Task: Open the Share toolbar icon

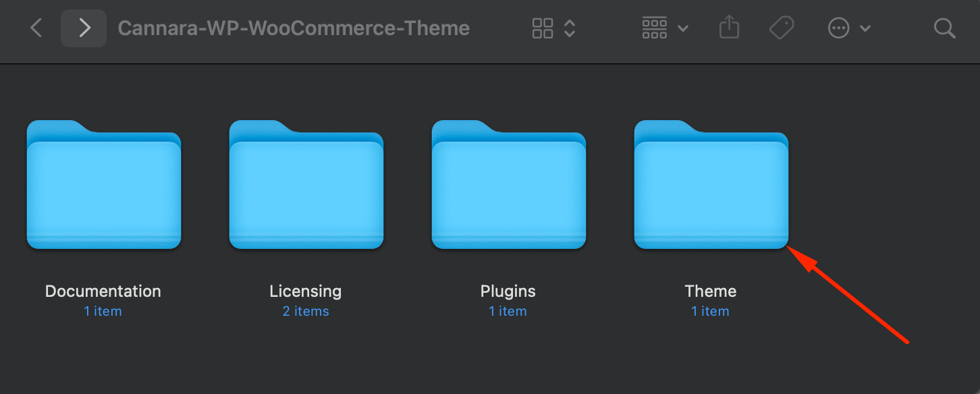Action: [x=729, y=28]
